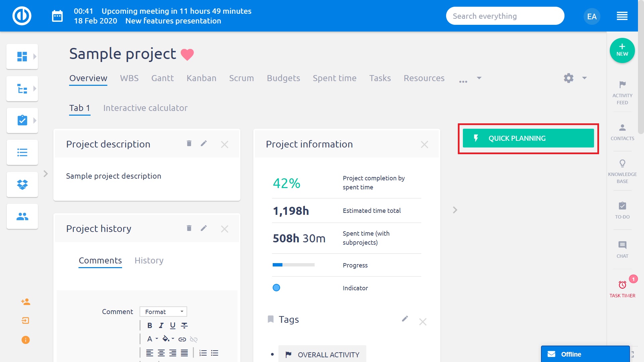Click the Overall Activity button
Viewport: 644px width, 362px height.
(322, 354)
